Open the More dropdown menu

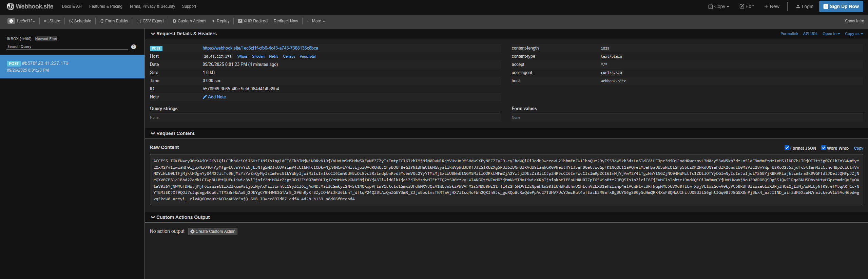tap(316, 21)
